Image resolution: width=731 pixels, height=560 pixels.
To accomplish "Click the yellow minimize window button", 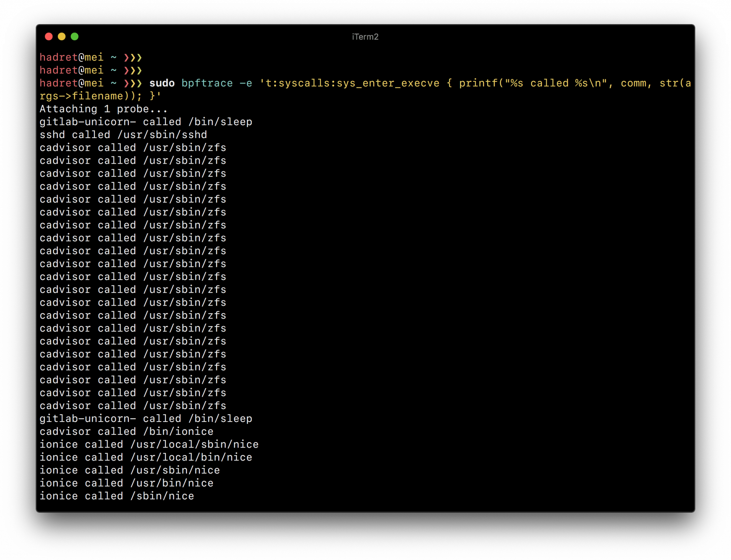I will [x=62, y=36].
